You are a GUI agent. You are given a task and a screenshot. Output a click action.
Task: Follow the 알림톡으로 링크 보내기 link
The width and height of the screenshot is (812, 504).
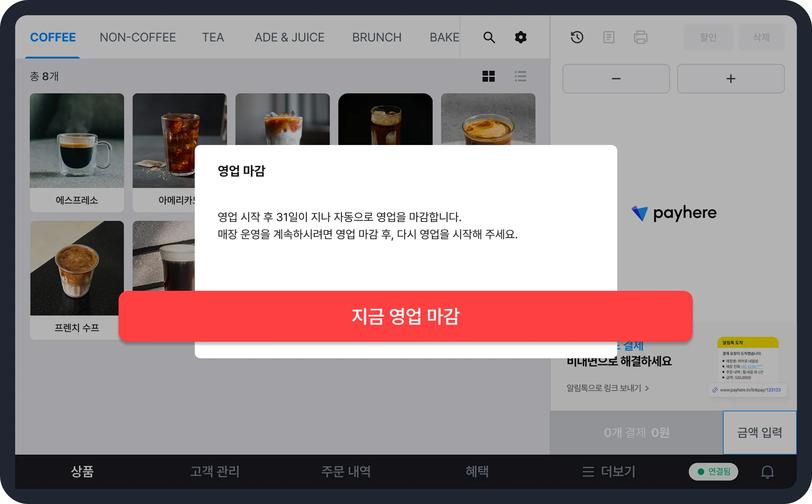point(607,388)
